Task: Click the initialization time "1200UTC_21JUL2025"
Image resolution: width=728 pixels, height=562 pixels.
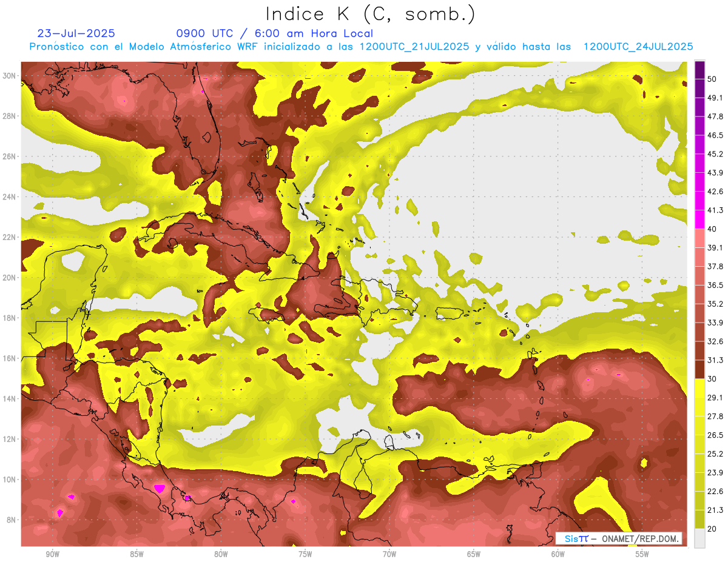Action: click(x=414, y=47)
